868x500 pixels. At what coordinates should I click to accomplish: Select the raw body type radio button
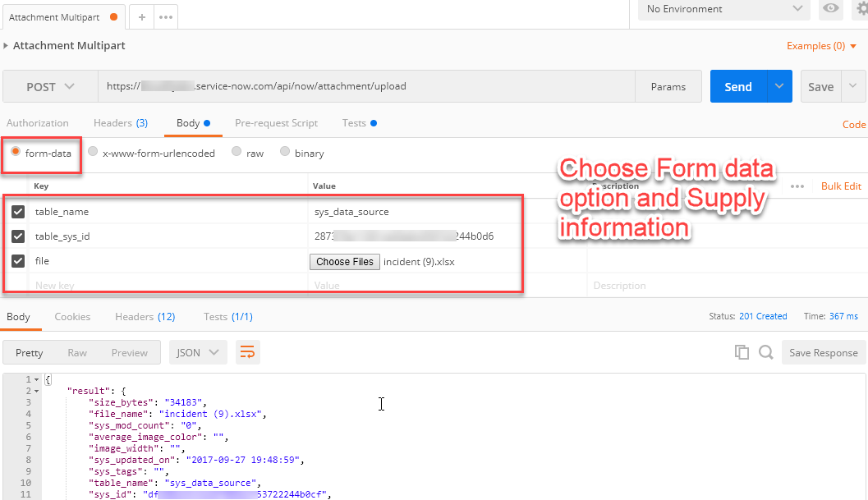click(237, 151)
